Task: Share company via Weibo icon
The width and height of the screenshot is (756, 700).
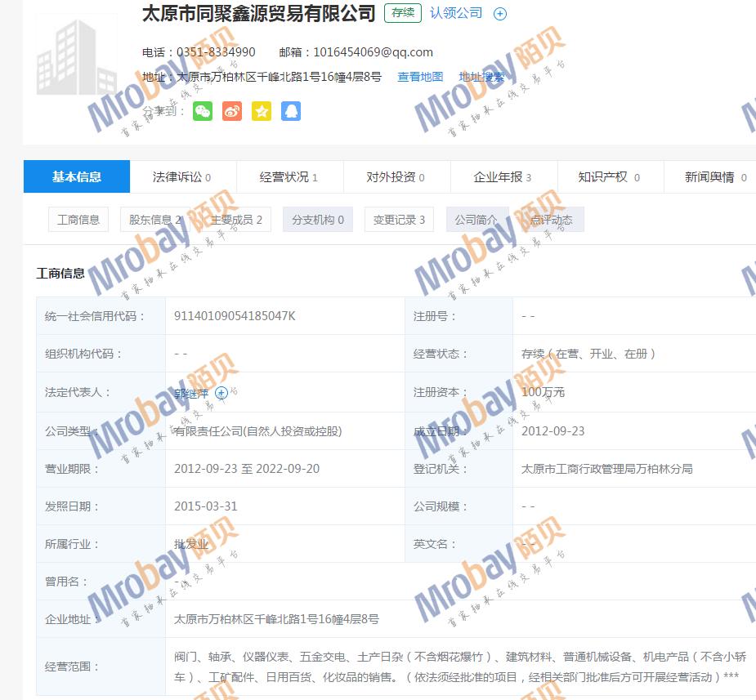Action: 231,111
